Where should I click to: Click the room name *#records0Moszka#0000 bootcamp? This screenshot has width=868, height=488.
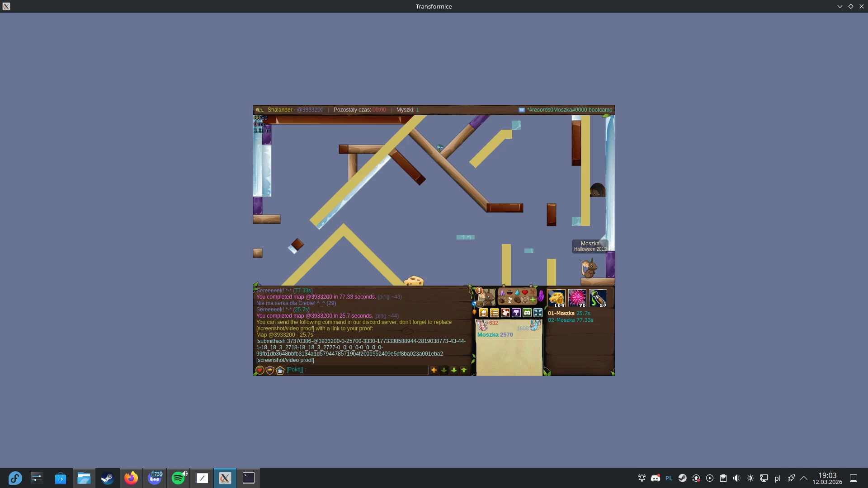(570, 110)
